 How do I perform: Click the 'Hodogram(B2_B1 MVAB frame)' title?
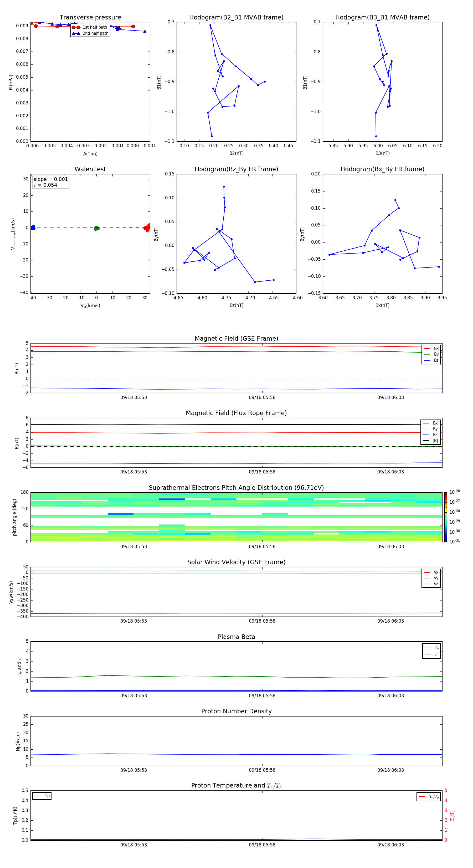pyautogui.click(x=236, y=18)
